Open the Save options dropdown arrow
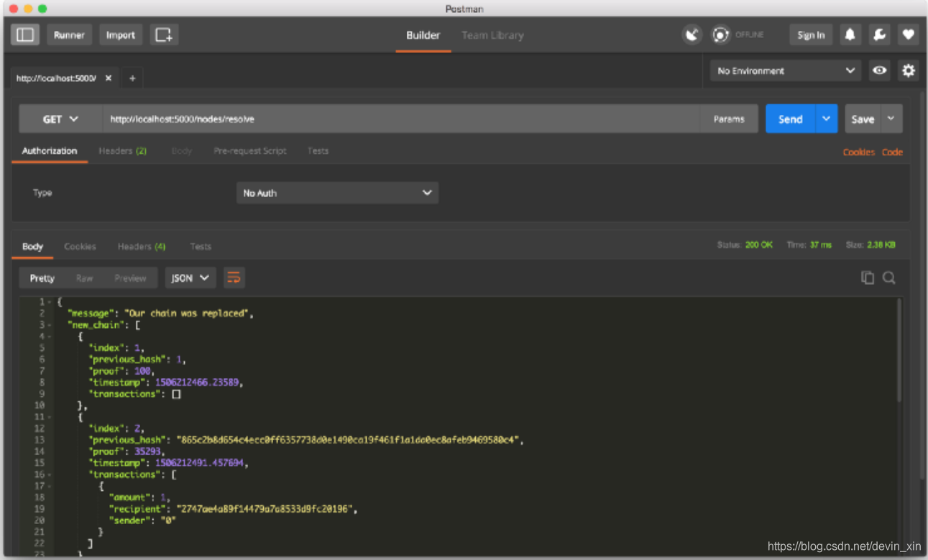 click(x=891, y=119)
